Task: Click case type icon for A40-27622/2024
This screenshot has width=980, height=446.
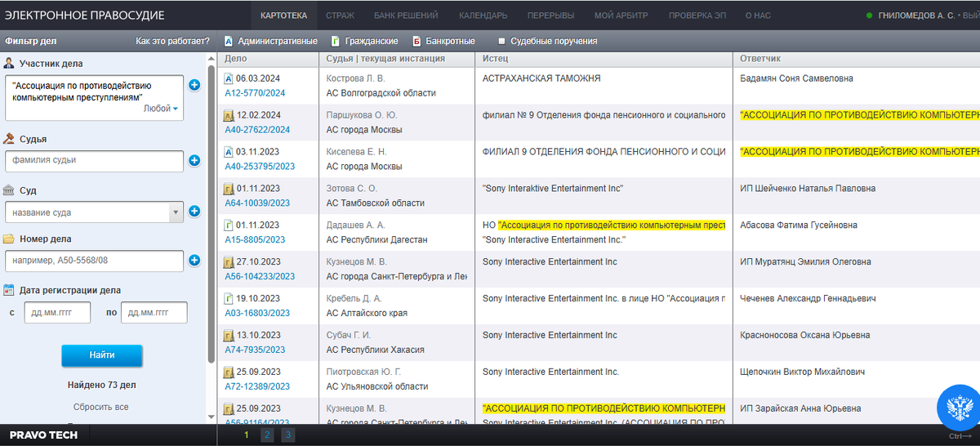Action: 229,115
